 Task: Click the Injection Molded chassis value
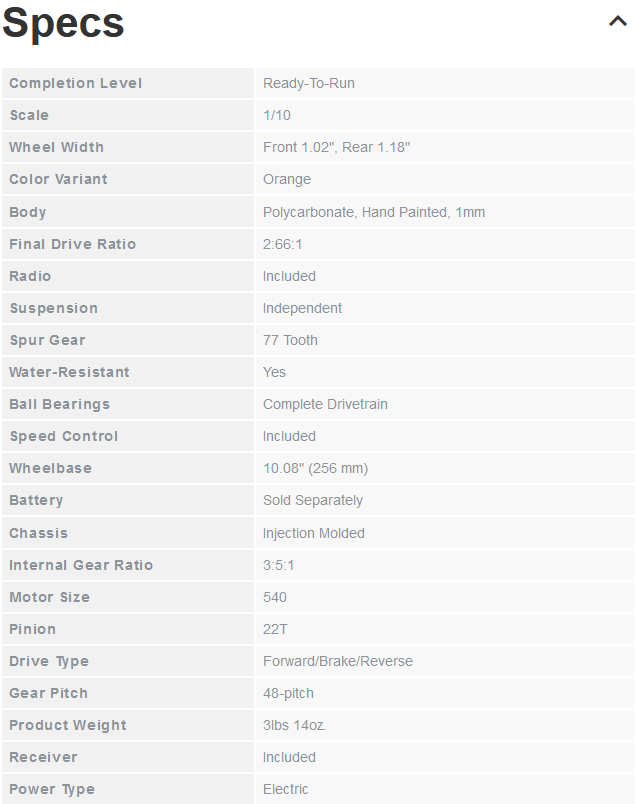coord(313,533)
